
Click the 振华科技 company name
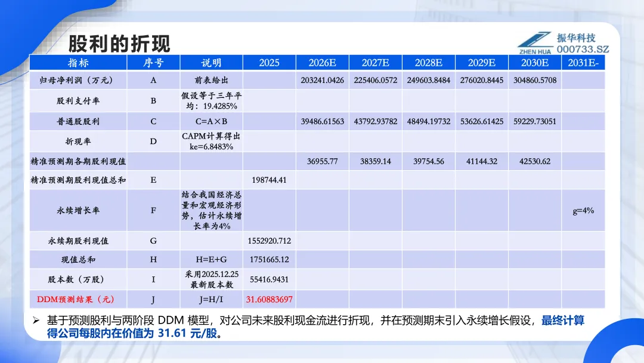click(x=576, y=38)
